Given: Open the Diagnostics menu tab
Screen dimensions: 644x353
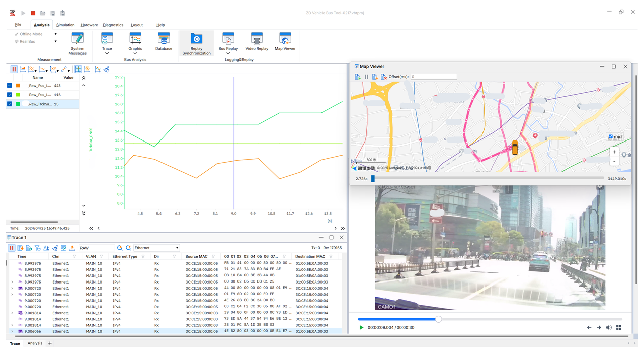Looking at the screenshot, I should tap(113, 25).
